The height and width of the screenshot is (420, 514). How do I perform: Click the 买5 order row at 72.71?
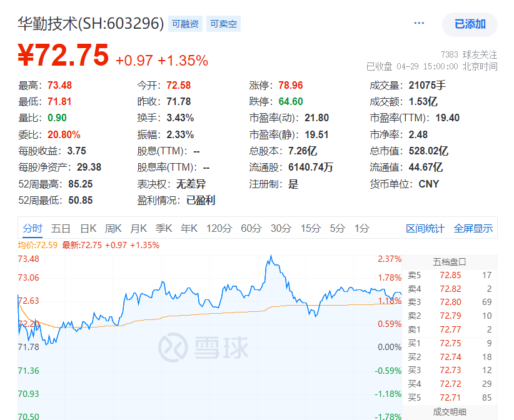(450, 397)
